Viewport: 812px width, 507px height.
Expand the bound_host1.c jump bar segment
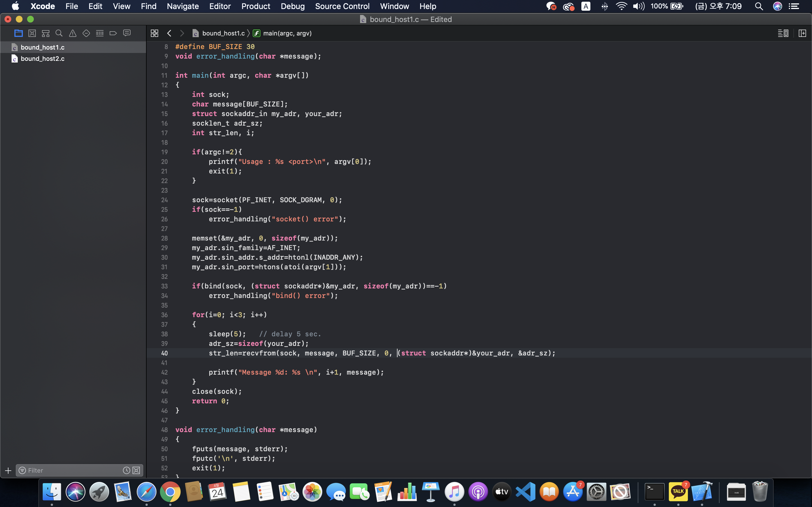[x=223, y=33]
